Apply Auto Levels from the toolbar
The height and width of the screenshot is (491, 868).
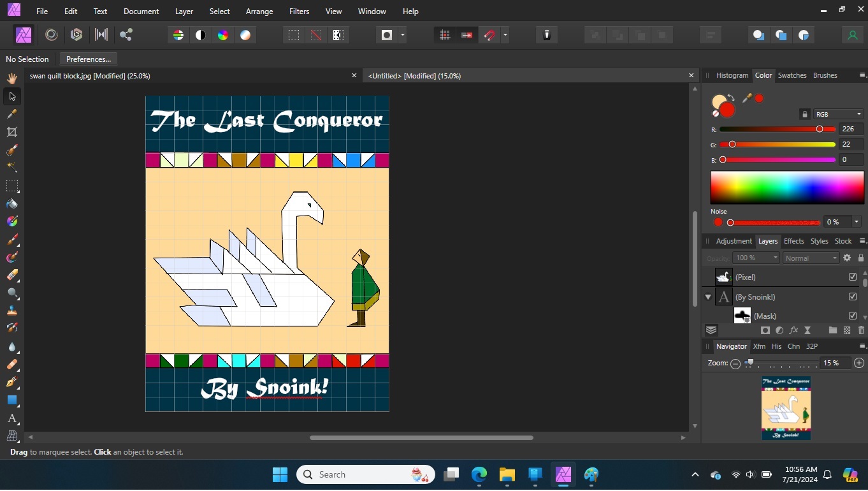point(178,35)
